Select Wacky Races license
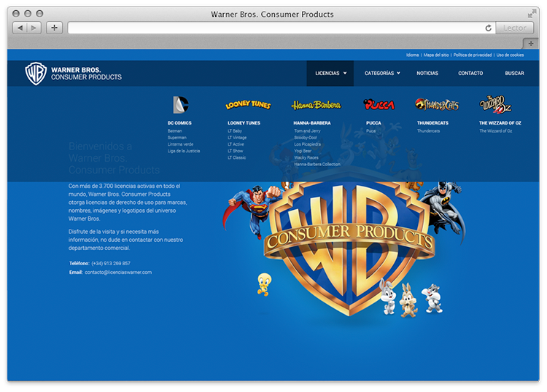The width and height of the screenshot is (547, 392). pos(306,157)
